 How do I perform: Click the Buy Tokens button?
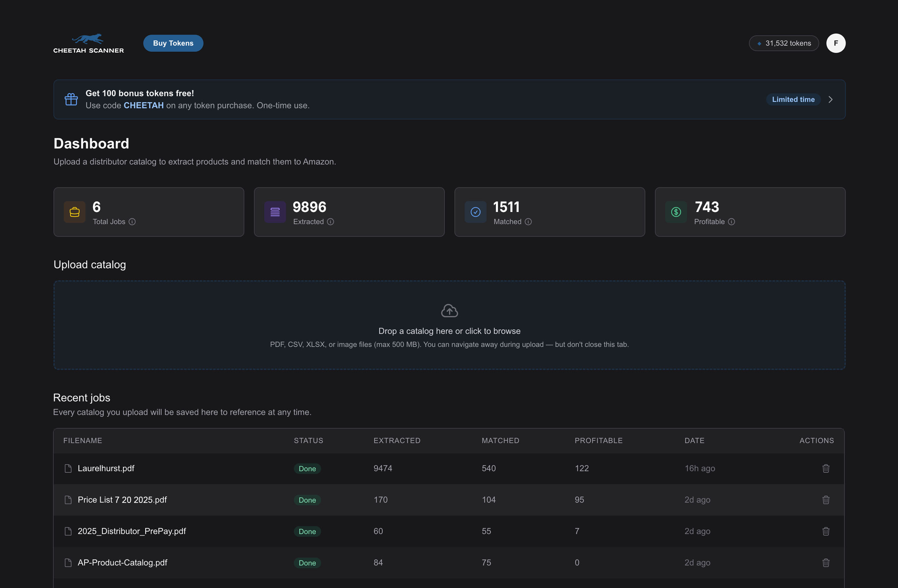pyautogui.click(x=173, y=43)
